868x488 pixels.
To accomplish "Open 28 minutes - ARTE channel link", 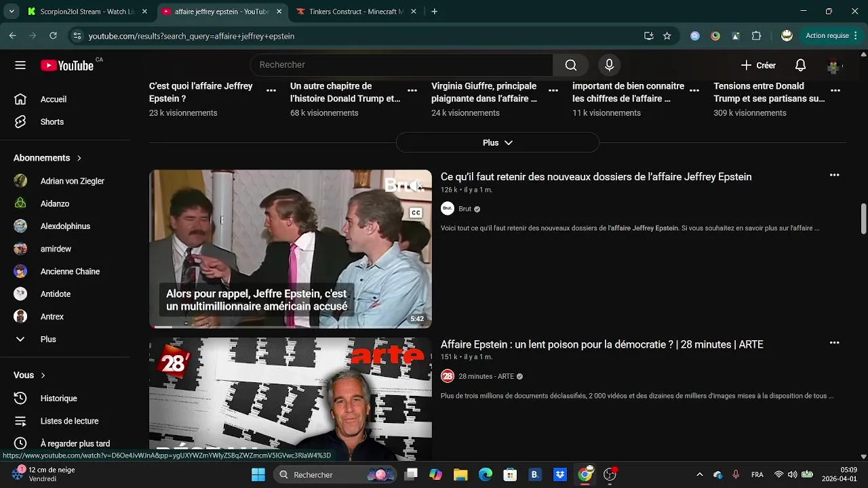I will tap(486, 376).
